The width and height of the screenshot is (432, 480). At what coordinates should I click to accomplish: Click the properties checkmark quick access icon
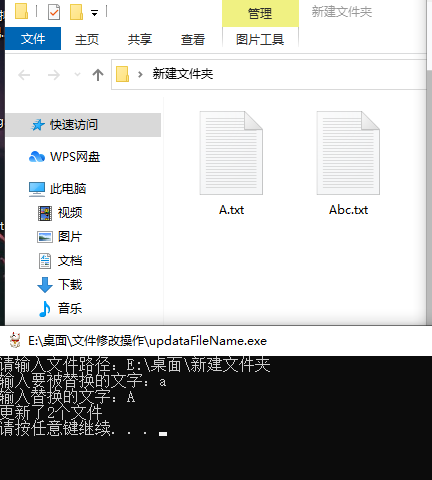[54, 12]
